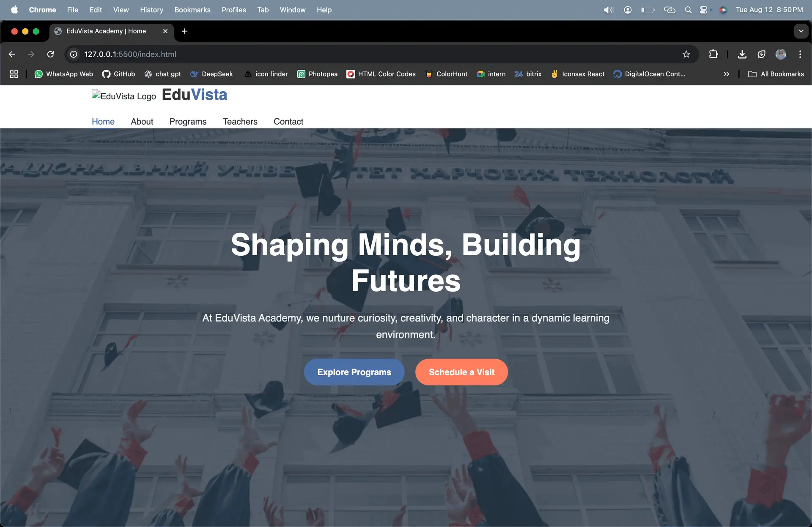Screen dimensions: 812x527
Task: Click the browser reload button
Action: pyautogui.click(x=50, y=54)
